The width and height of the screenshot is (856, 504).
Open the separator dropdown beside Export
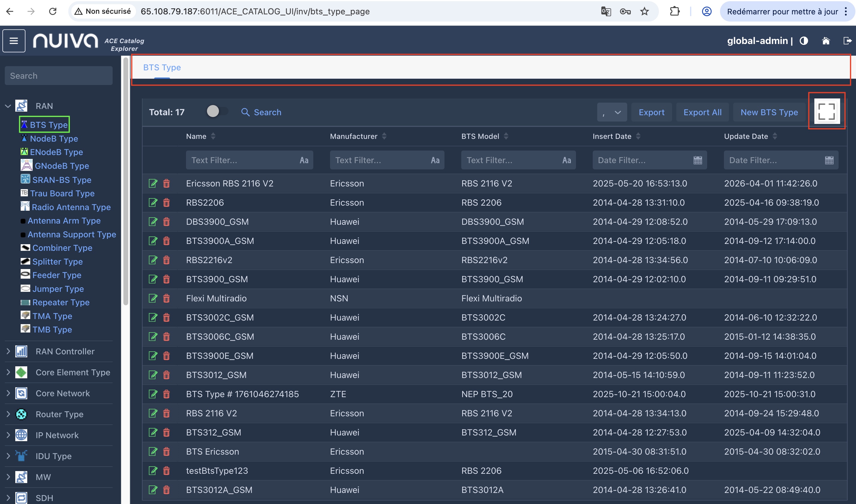click(x=612, y=113)
